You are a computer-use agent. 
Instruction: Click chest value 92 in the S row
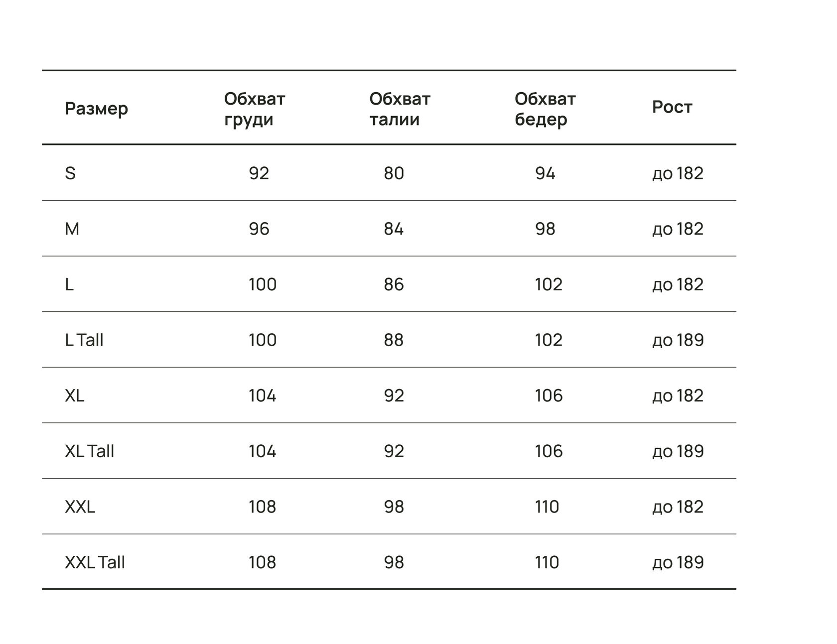(x=259, y=173)
